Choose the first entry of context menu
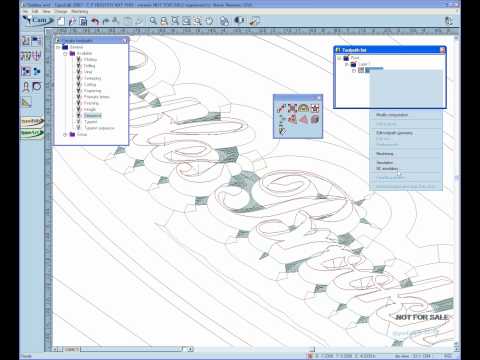The width and height of the screenshot is (480, 360). 392,115
